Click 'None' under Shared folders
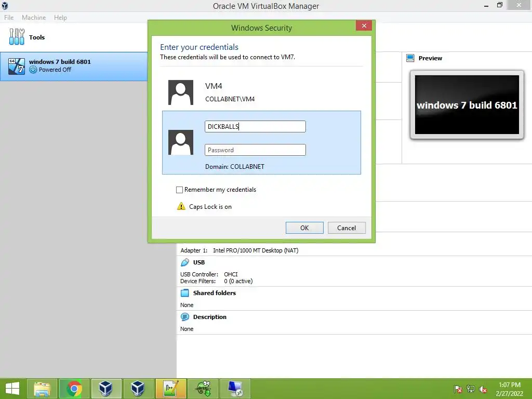The width and height of the screenshot is (532, 399). coord(187,305)
